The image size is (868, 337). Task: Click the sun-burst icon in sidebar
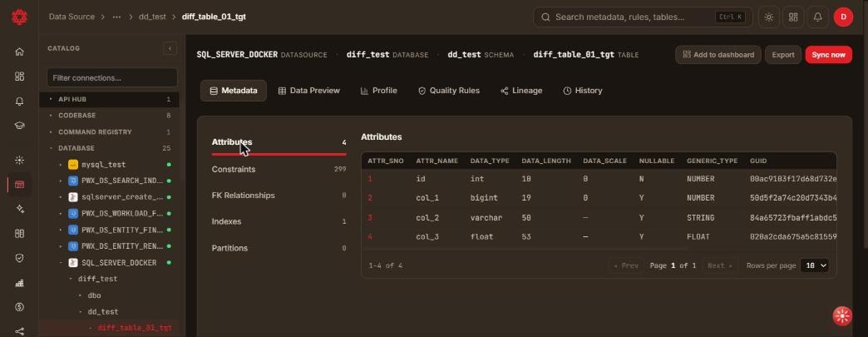[19, 161]
